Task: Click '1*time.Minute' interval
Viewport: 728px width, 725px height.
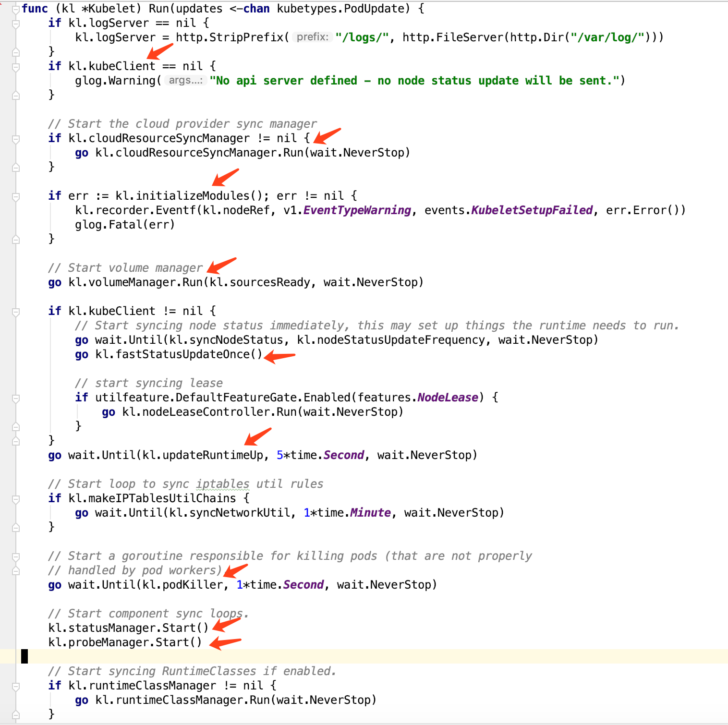Action: [347, 513]
